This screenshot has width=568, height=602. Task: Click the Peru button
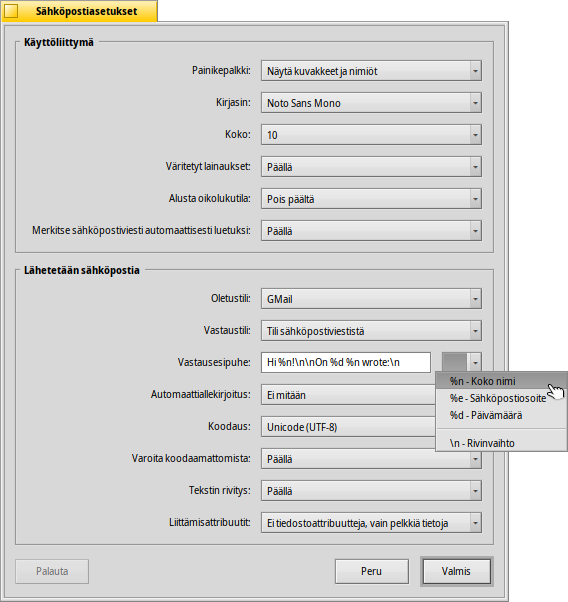pos(371,571)
